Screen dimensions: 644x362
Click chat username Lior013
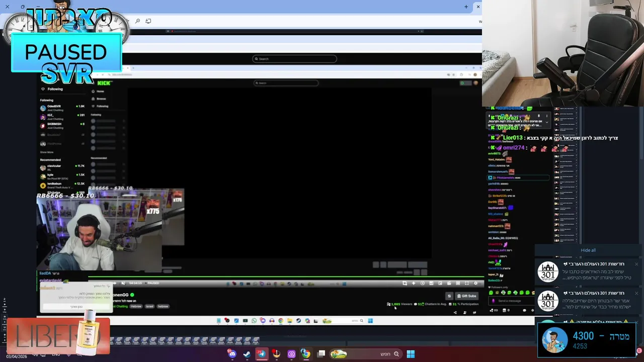tap(512, 138)
